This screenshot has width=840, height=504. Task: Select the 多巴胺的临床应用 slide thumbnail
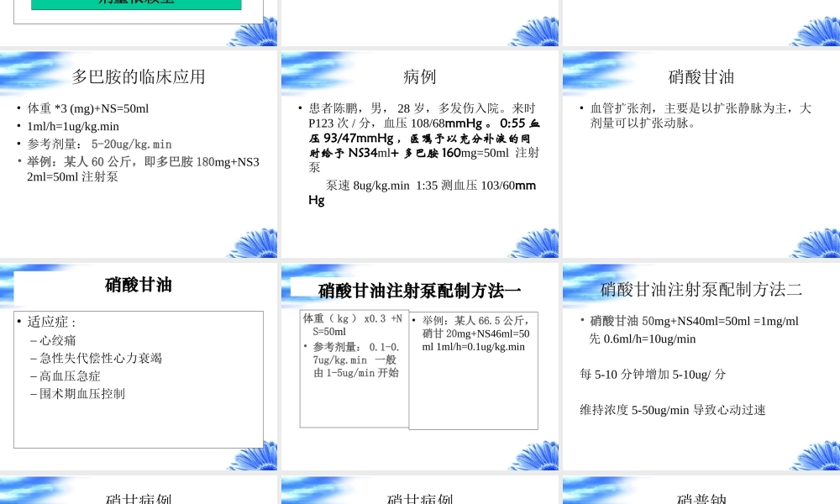139,151
